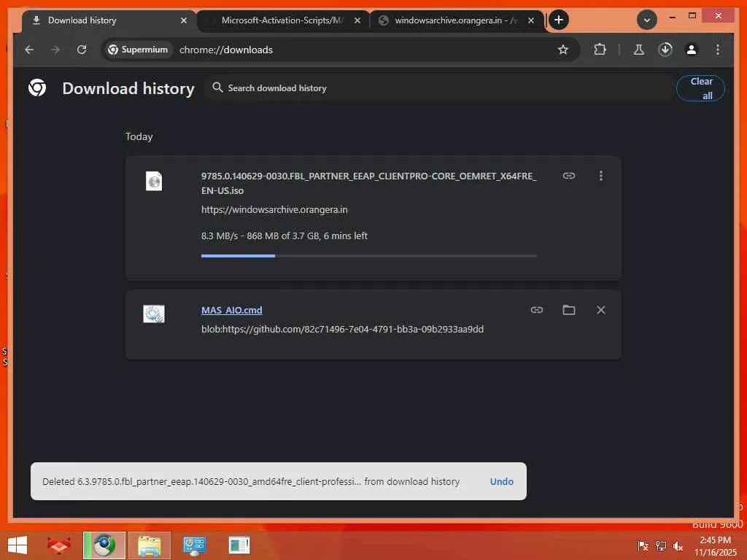The height and width of the screenshot is (560, 747).
Task: Go back using the browser back arrow
Action: [x=29, y=50]
